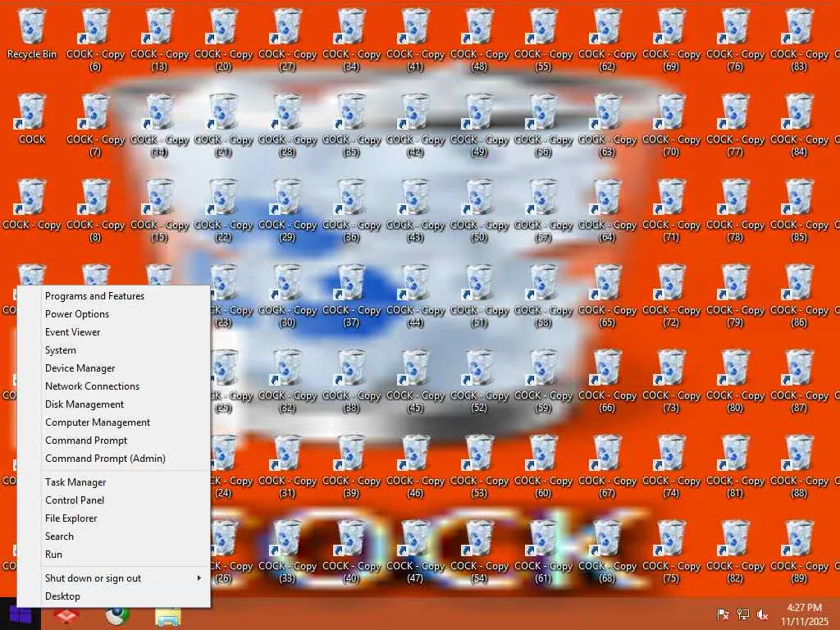The image size is (840, 630).
Task: Select the COCK - Copy (8) shortcut
Action: 95,211
